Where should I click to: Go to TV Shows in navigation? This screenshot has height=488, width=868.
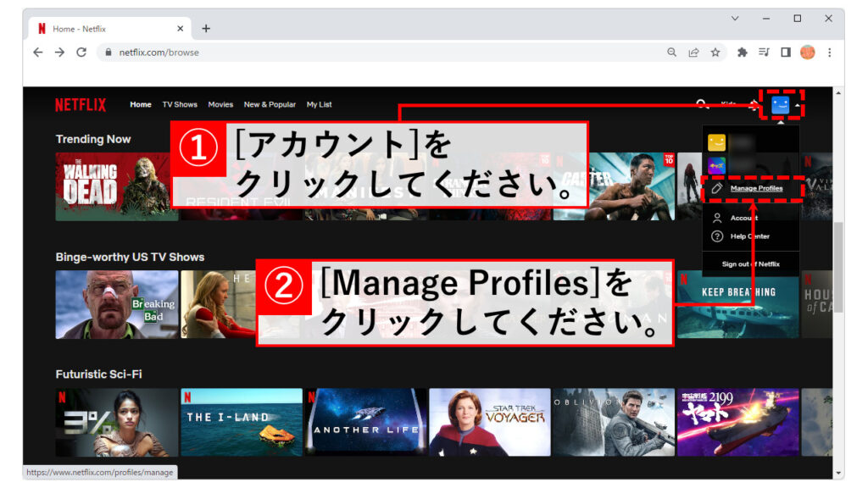tap(180, 105)
